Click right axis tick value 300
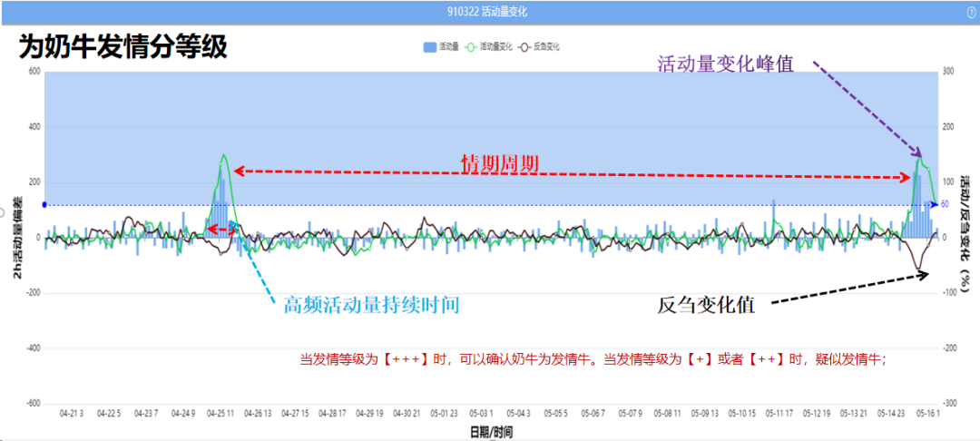The image size is (980, 441). click(x=948, y=72)
